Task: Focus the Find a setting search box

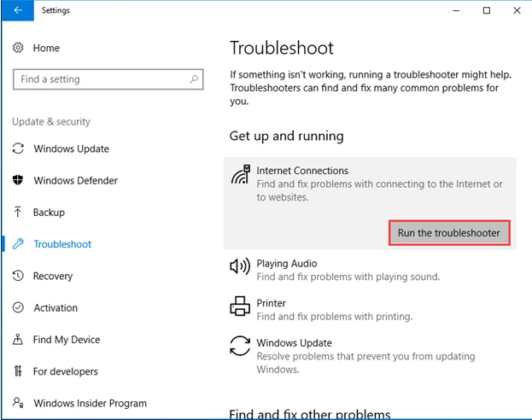Action: 101,79
